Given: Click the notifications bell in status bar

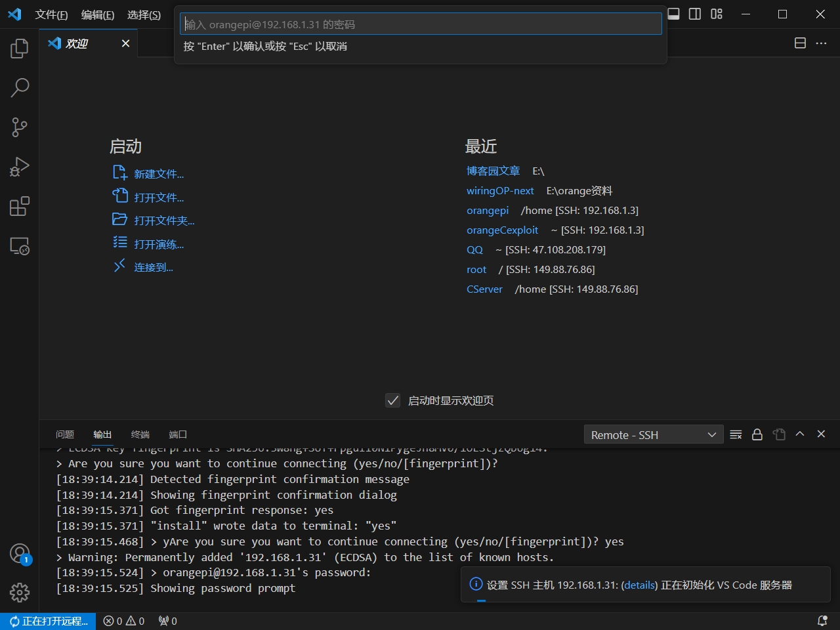Looking at the screenshot, I should 822,621.
